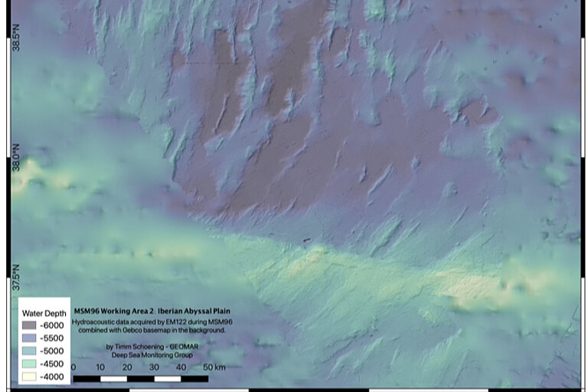Click the 'combined with Gebco basemap' line
Screen dimensions: 588x392
click(152, 330)
